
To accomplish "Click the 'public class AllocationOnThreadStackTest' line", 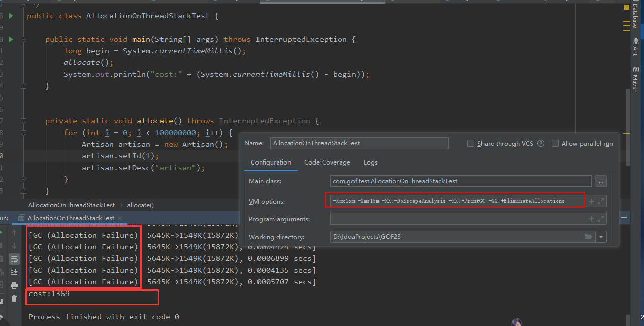I will (x=122, y=16).
